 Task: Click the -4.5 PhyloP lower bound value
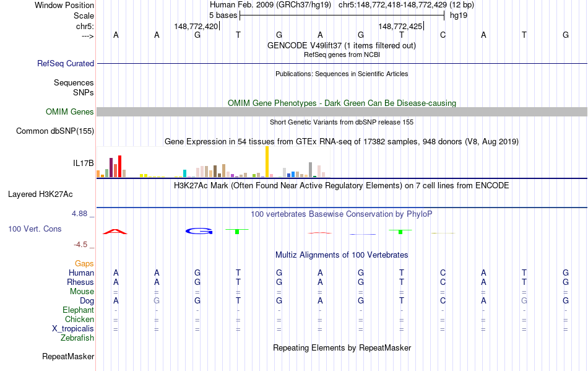[x=80, y=245]
